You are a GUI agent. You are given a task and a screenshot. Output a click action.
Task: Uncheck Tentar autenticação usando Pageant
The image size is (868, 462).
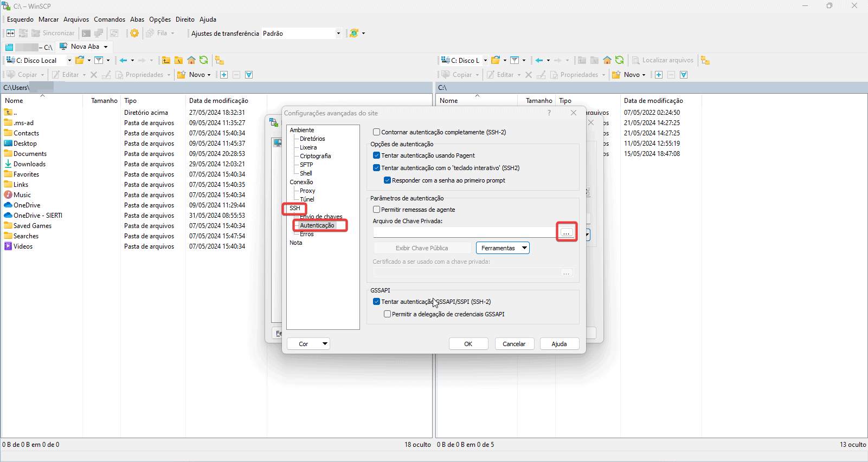(x=376, y=155)
